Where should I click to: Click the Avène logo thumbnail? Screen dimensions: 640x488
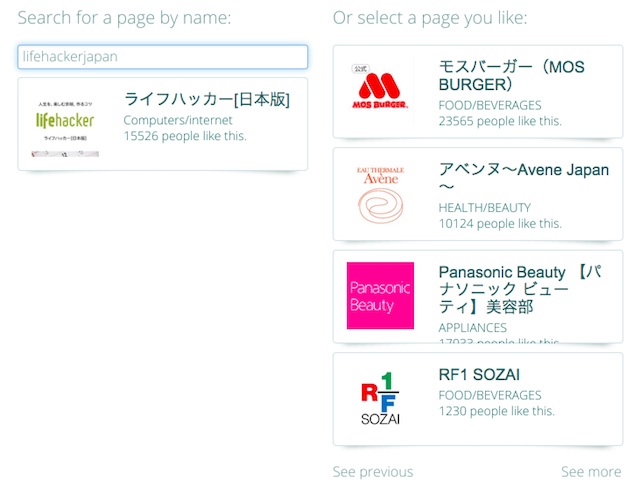click(x=380, y=194)
